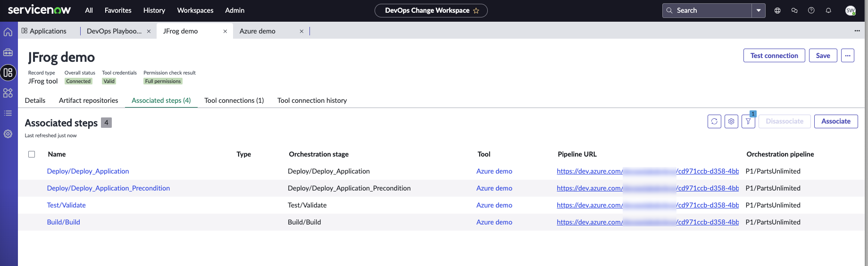Click the Disassociate button
The height and width of the screenshot is (266, 868).
click(785, 121)
